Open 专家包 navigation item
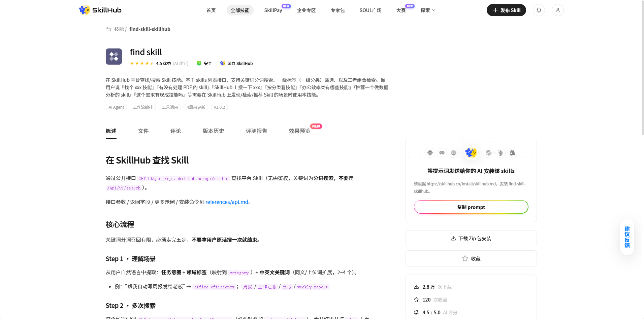The width and height of the screenshot is (644, 319). tap(338, 10)
